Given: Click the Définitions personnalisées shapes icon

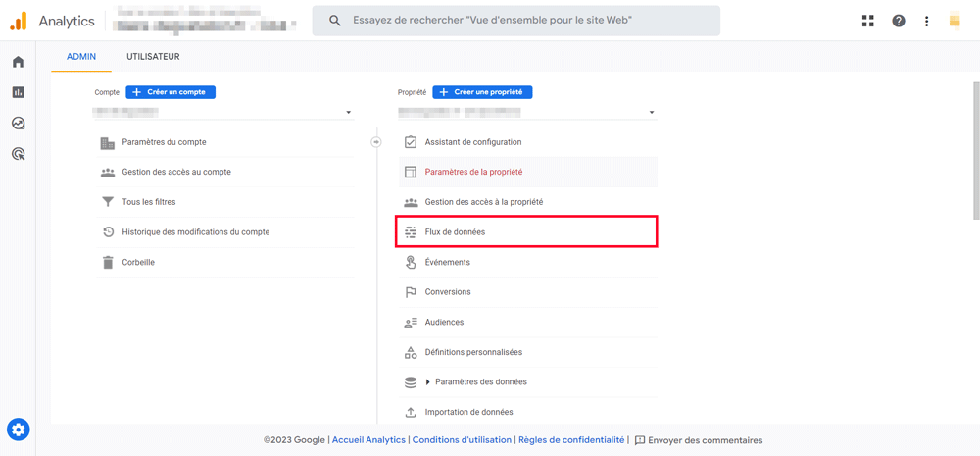Looking at the screenshot, I should (411, 352).
